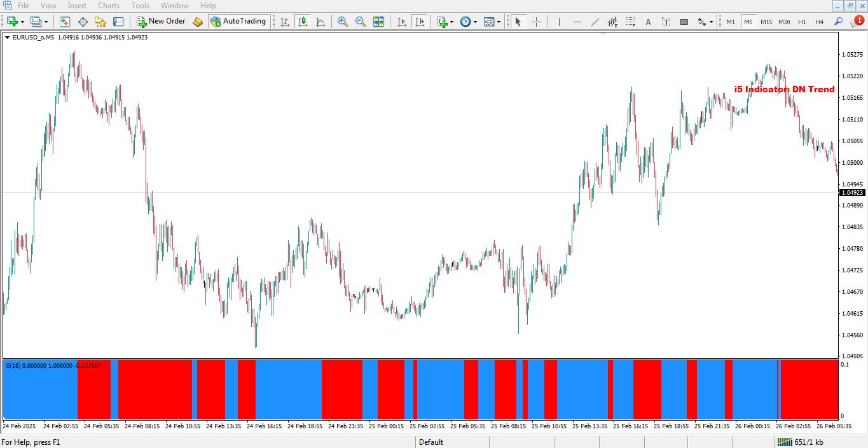This screenshot has width=868, height=448.
Task: Select the crosshair cursor tool
Action: point(536,22)
